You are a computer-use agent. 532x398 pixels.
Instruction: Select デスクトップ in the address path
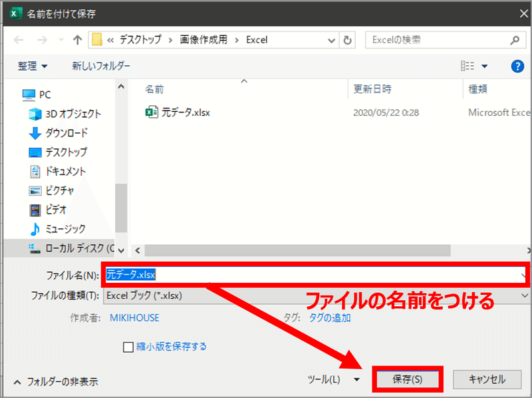(x=140, y=40)
